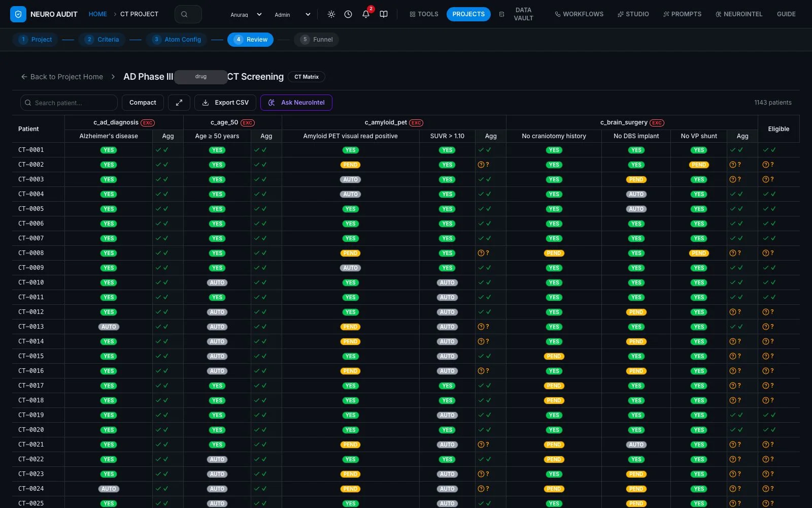Click the EXC badge next to c_amyloid_pet
The height and width of the screenshot is (508, 812).
coord(416,122)
